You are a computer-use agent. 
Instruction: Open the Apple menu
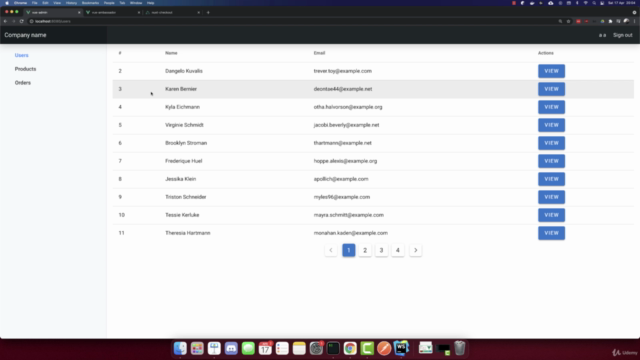tap(7, 3)
